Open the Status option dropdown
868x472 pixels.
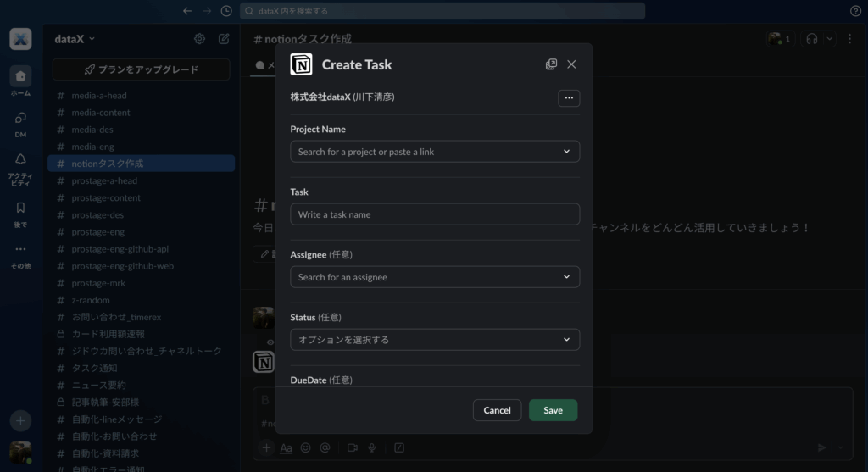coord(435,340)
